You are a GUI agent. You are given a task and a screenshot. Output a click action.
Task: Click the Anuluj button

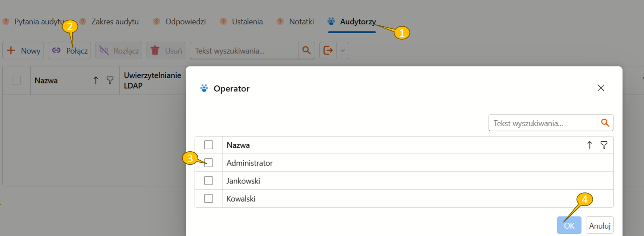[600, 225]
